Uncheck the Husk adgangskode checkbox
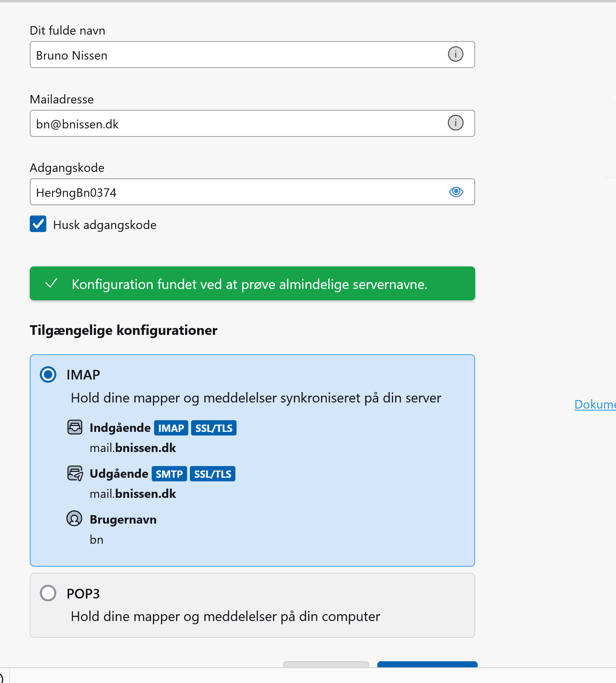Screen dimensions: 616x683 point(38,224)
